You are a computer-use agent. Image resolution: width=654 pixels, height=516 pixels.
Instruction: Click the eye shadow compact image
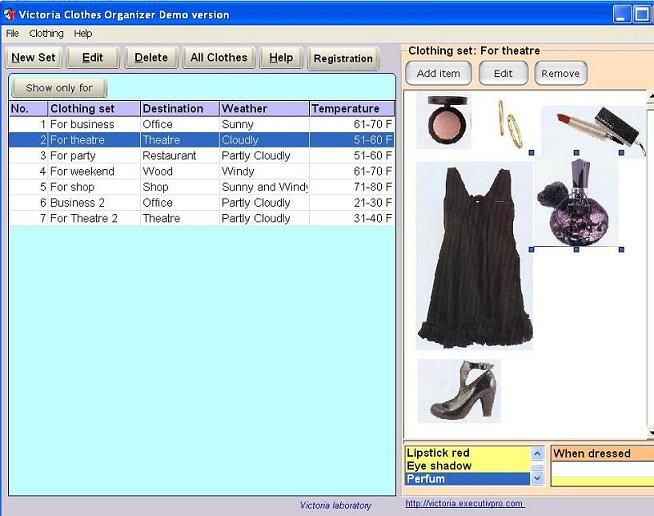[x=444, y=122]
